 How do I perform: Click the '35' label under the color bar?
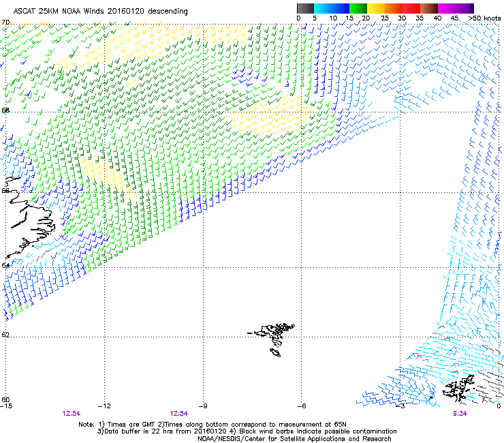coord(420,18)
